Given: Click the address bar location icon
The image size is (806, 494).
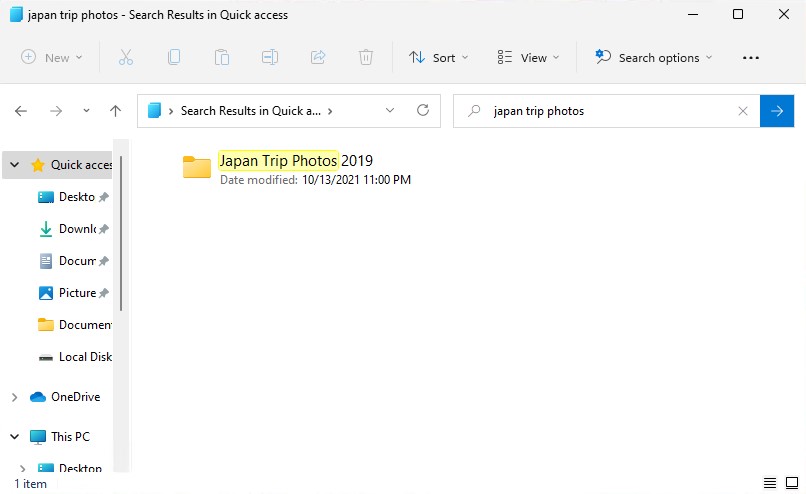Looking at the screenshot, I should point(154,111).
